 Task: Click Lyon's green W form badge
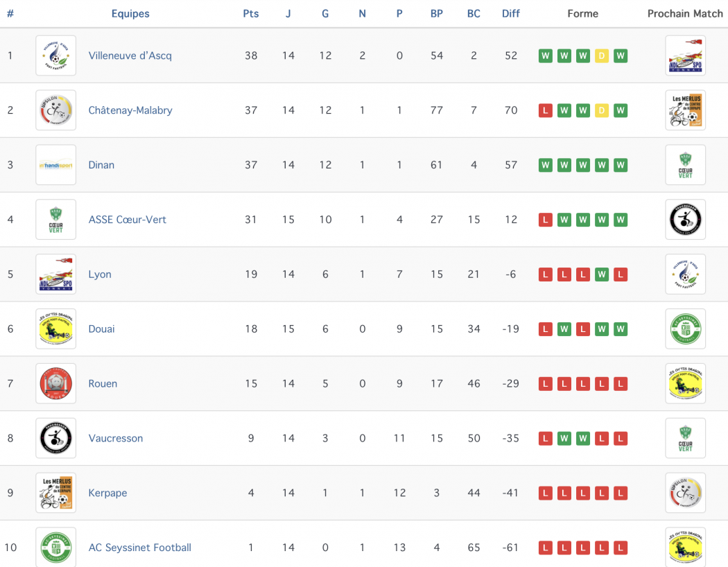coord(601,274)
